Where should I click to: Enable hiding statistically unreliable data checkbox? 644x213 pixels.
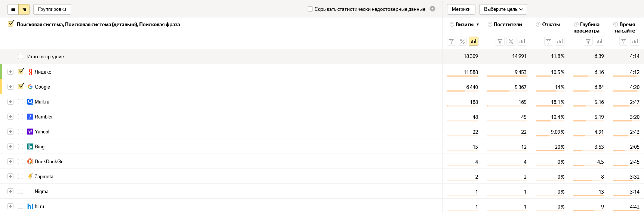point(310,9)
